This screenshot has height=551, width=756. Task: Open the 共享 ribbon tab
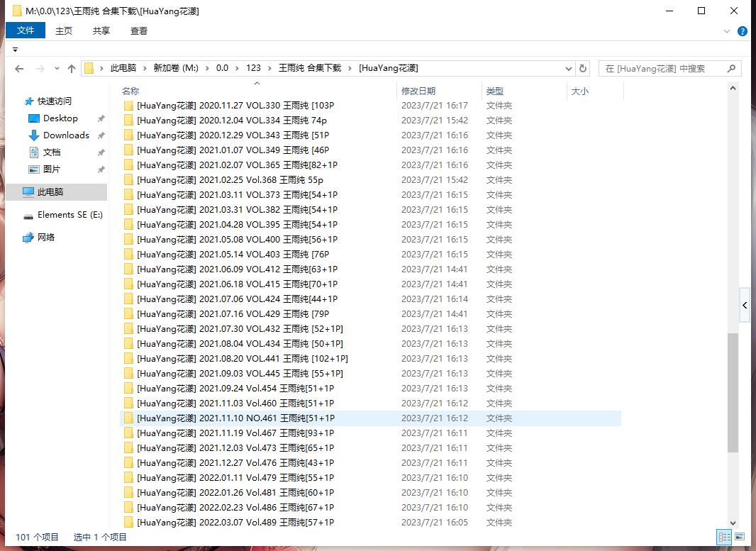pyautogui.click(x=101, y=31)
